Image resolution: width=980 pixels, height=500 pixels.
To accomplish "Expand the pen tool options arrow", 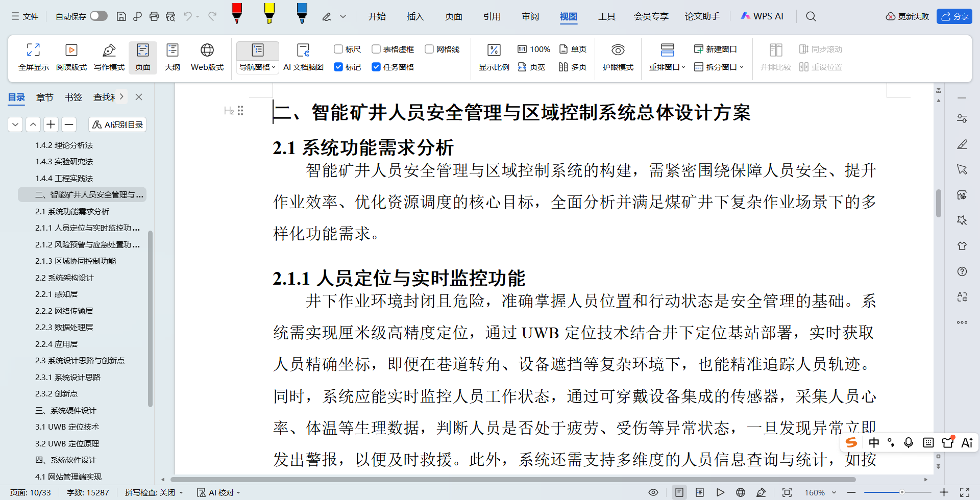I will 343,16.
